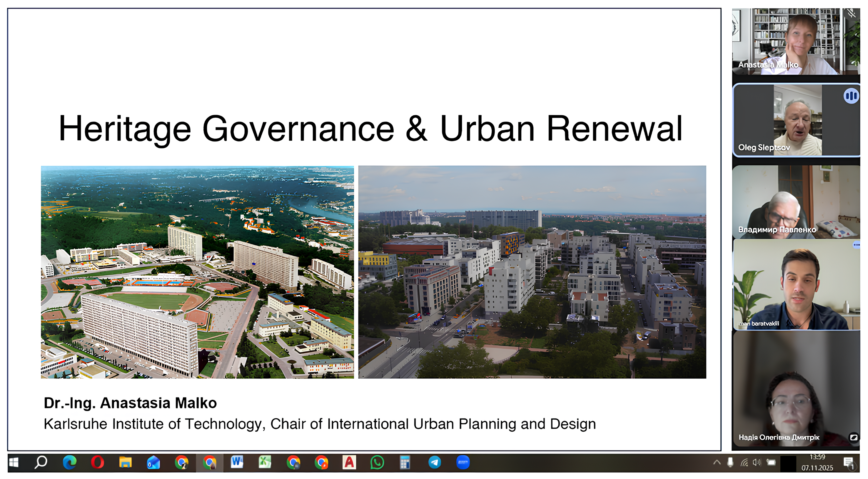The height and width of the screenshot is (479, 868).
Task: Click the microphone tray icon
Action: click(x=730, y=462)
